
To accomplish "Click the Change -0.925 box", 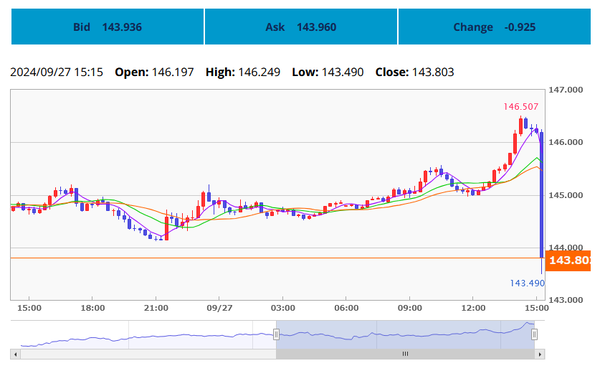I will click(x=494, y=27).
